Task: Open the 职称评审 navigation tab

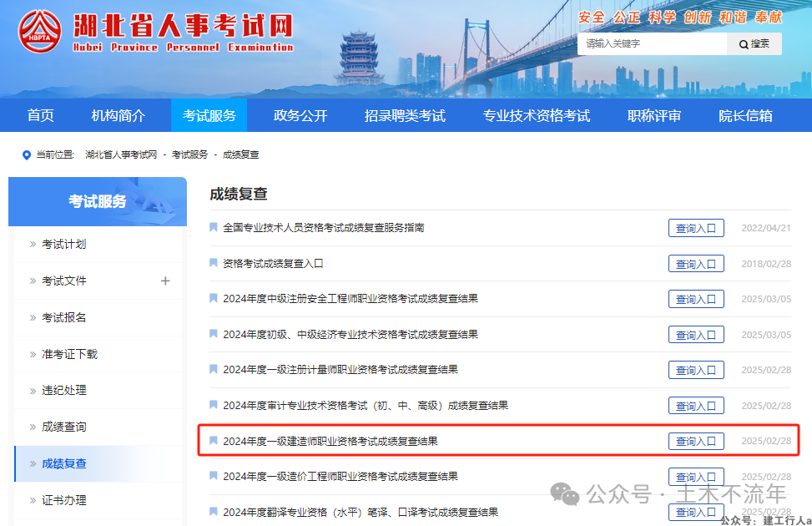Action: pos(654,115)
